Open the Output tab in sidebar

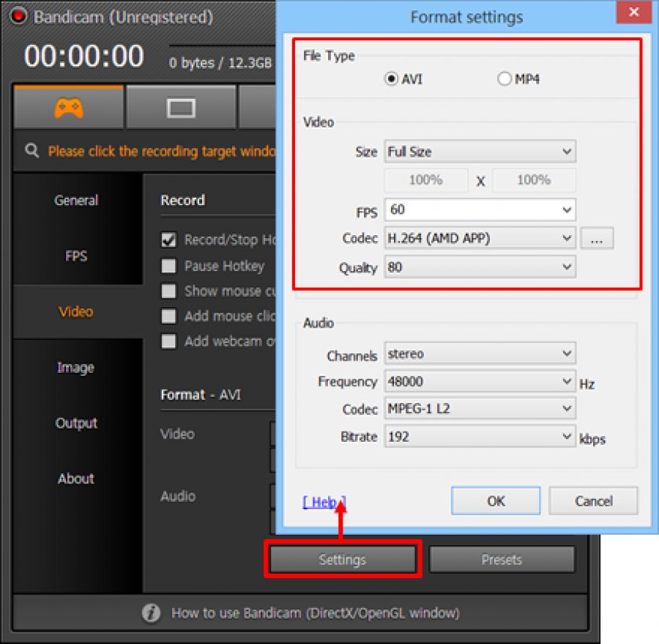tap(76, 423)
